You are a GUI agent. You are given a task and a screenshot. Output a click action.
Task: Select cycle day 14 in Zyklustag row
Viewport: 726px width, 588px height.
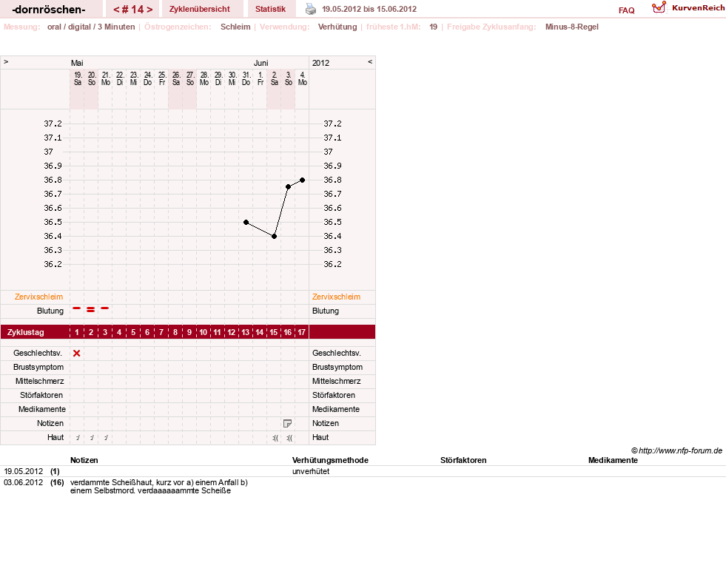tap(260, 332)
